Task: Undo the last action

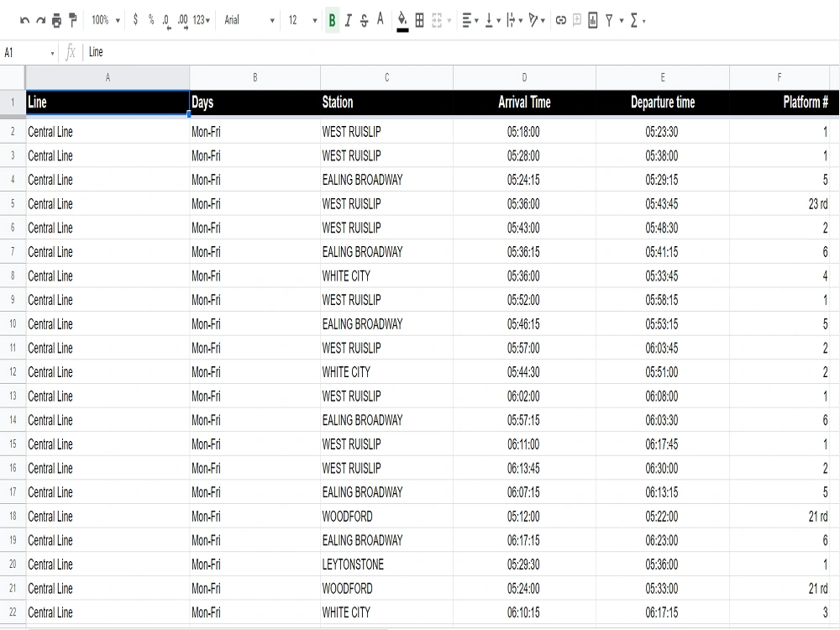Action: pyautogui.click(x=24, y=21)
